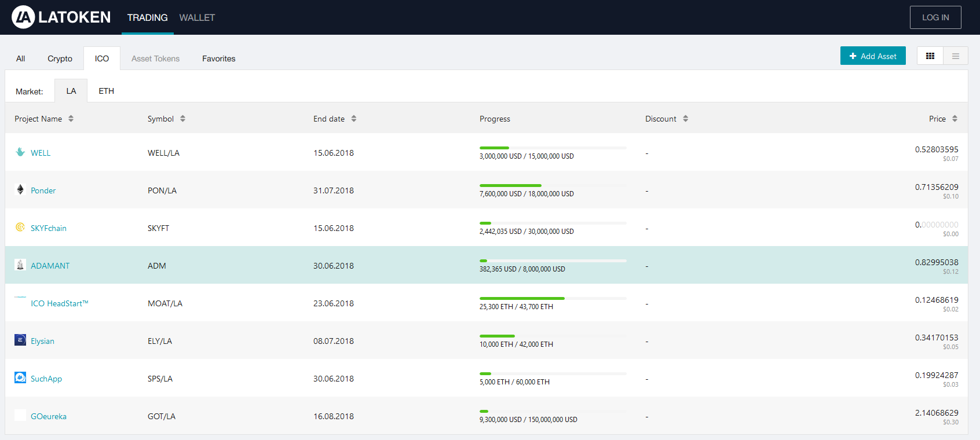Click the MOAT/LA symbol cell
This screenshot has width=980, height=440.
click(x=165, y=303)
